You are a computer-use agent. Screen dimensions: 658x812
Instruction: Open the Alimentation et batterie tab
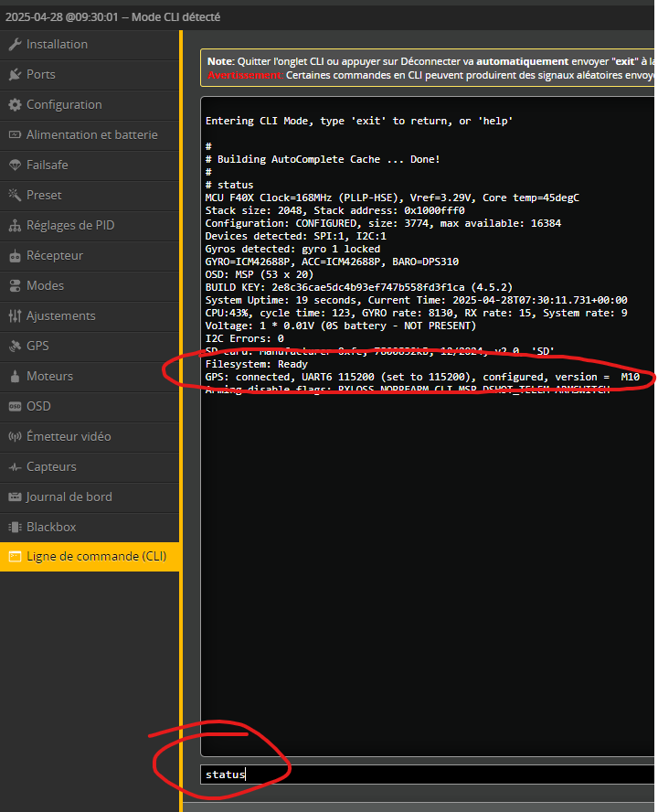coord(91,135)
